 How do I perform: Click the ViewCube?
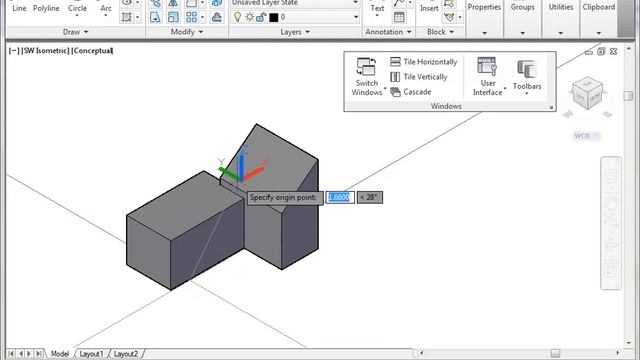[587, 93]
